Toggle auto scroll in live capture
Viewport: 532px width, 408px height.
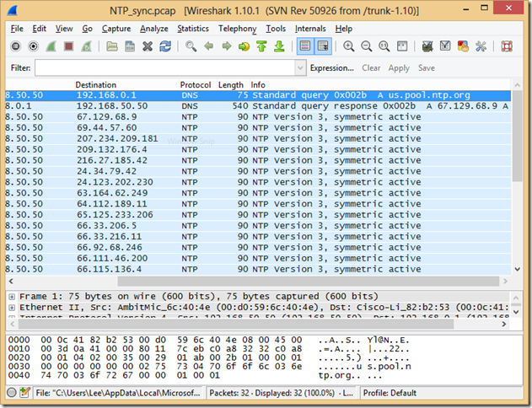pos(323,46)
